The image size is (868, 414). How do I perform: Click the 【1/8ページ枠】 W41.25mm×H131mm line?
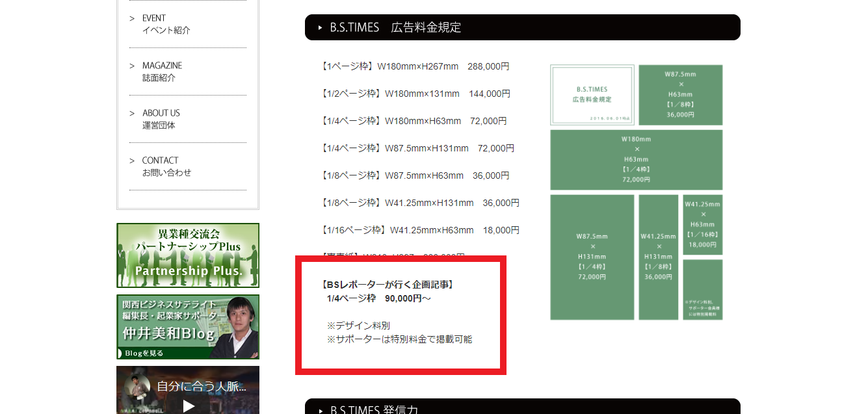pyautogui.click(x=421, y=203)
